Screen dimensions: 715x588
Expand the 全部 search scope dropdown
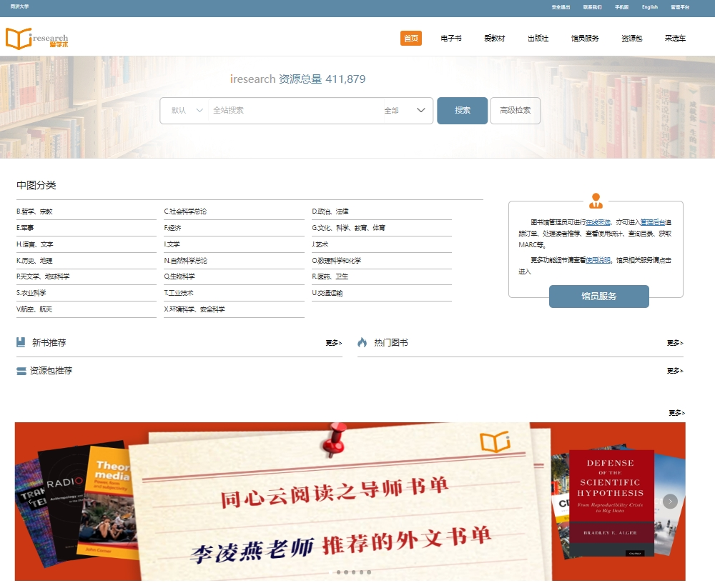[x=405, y=111]
